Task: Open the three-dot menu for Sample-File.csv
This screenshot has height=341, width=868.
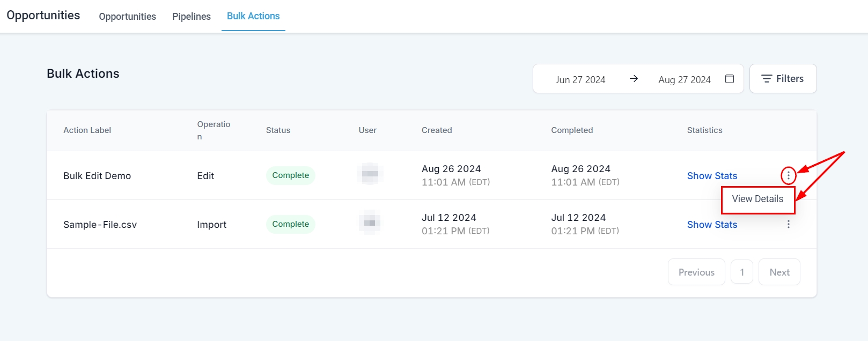Action: click(x=788, y=224)
